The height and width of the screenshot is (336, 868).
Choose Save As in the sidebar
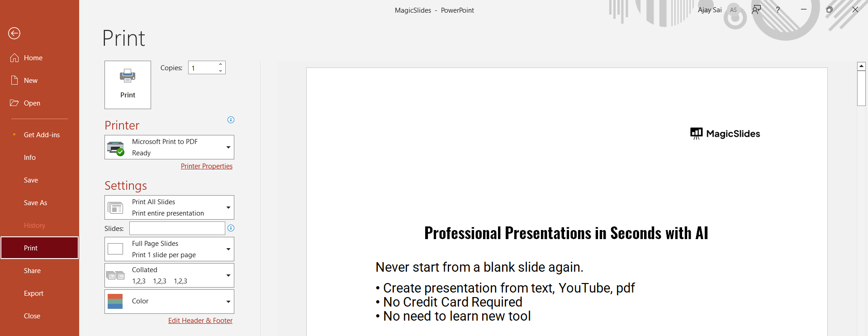[39, 203]
